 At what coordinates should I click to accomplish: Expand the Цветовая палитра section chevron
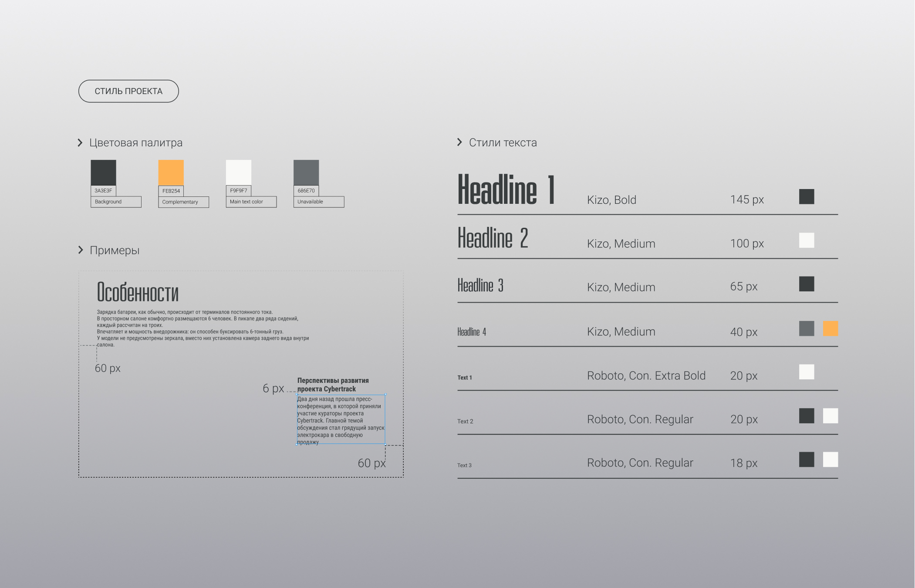point(80,143)
